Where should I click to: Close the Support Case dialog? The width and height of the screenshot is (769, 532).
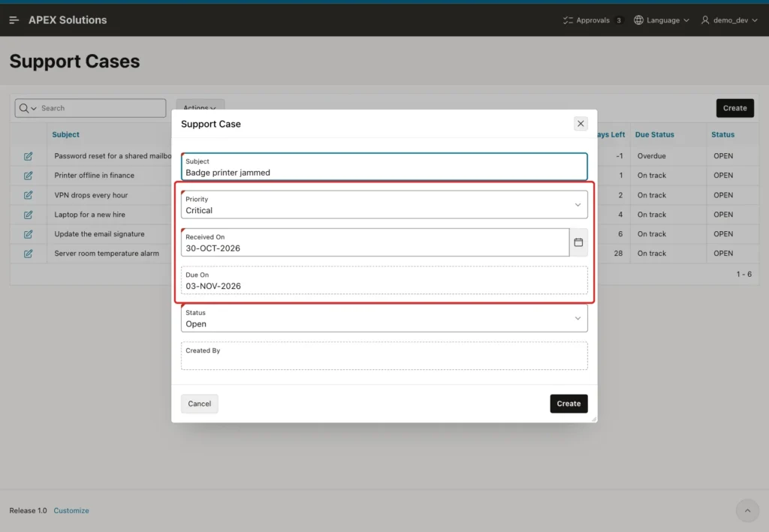[581, 124]
